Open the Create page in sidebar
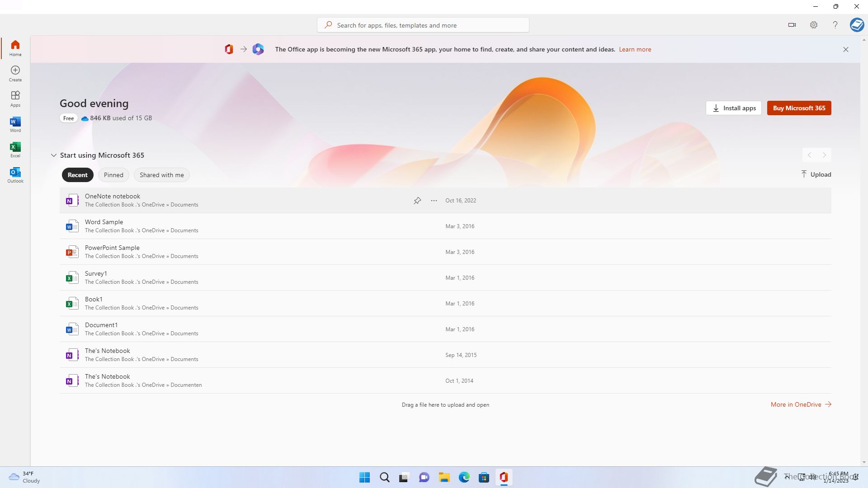The height and width of the screenshot is (488, 868). point(15,73)
